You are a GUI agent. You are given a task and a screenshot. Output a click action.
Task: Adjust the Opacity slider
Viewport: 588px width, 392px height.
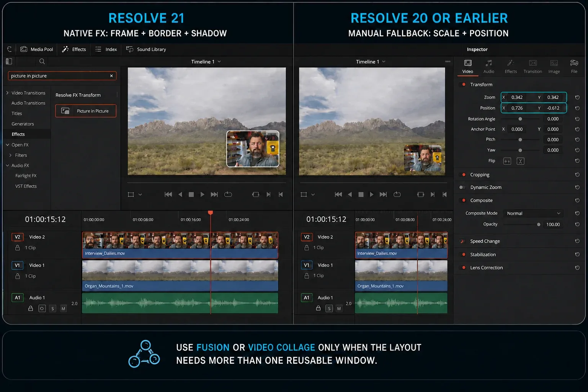[539, 224]
